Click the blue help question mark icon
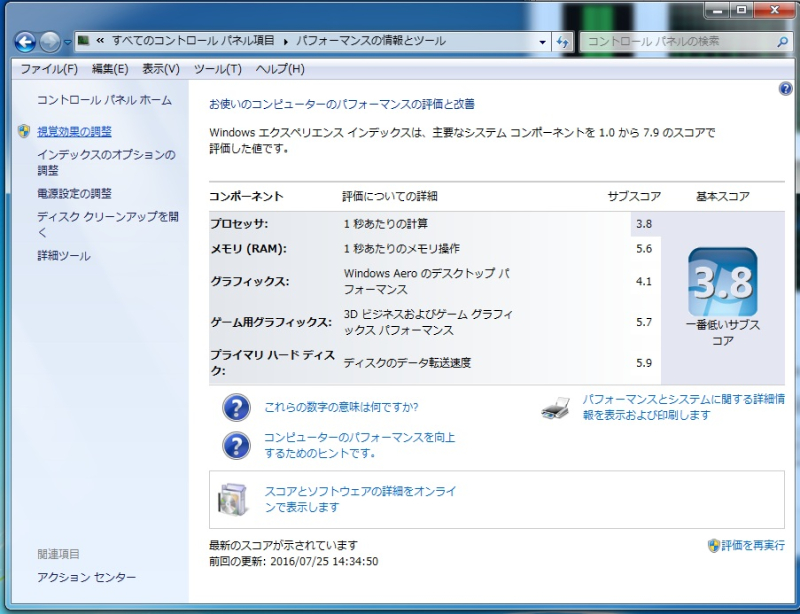800x614 pixels. [x=785, y=89]
